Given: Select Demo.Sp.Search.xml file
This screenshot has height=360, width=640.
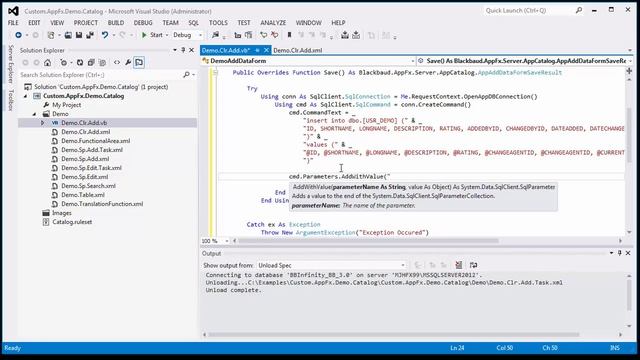Looking at the screenshot, I should pos(88,186).
